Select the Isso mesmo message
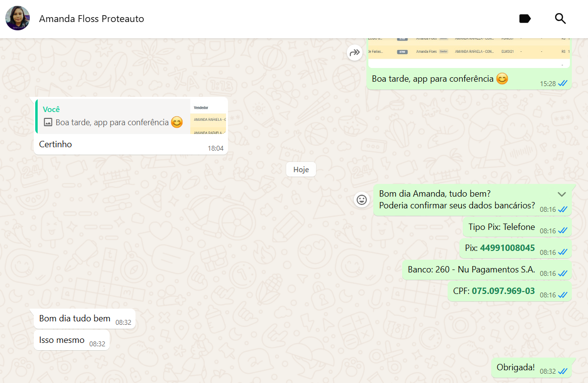 pyautogui.click(x=62, y=340)
